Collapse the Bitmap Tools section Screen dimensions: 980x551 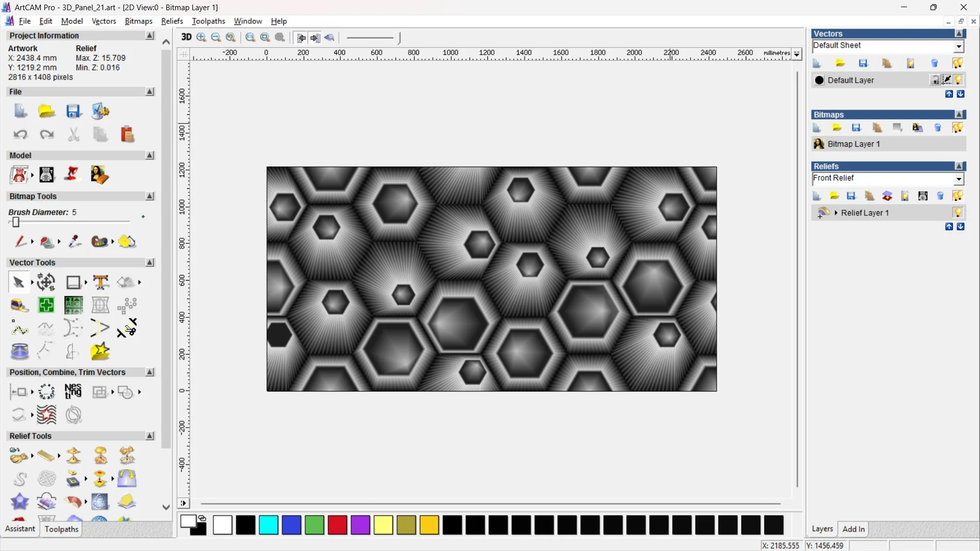(150, 196)
